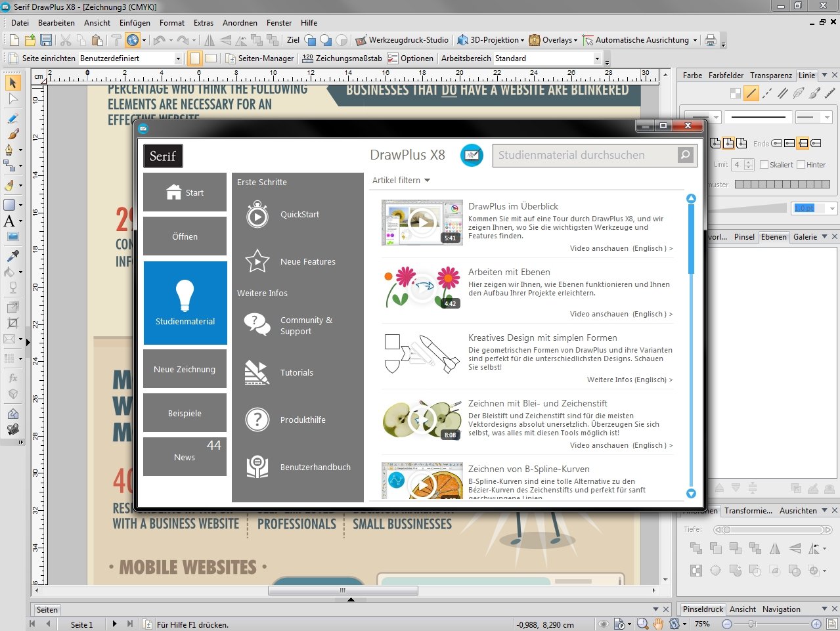
Task: Choose the double line style icon
Action: 783,93
